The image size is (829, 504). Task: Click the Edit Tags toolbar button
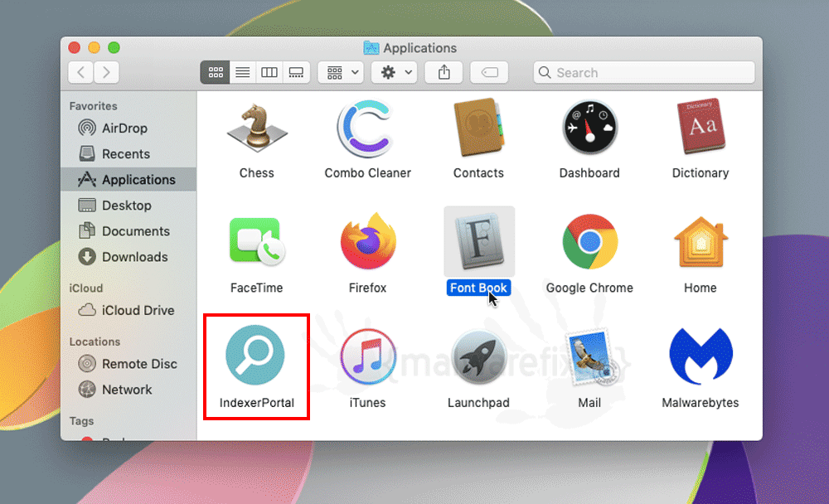[490, 72]
